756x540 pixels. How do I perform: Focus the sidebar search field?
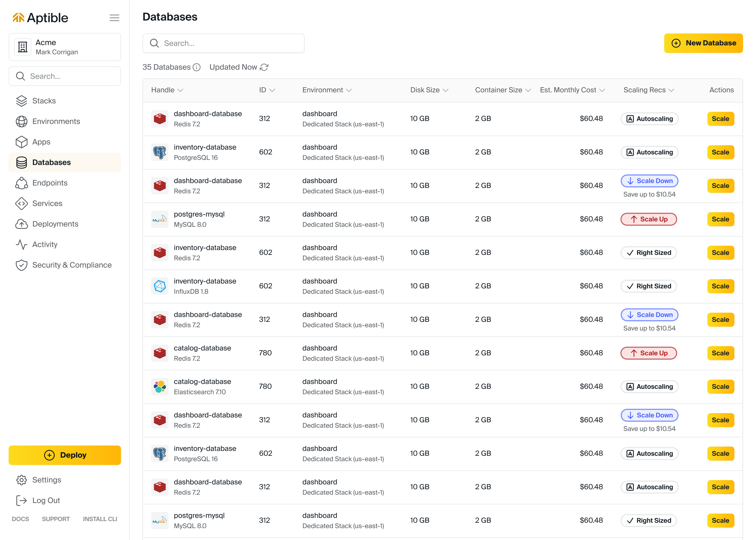tap(65, 76)
